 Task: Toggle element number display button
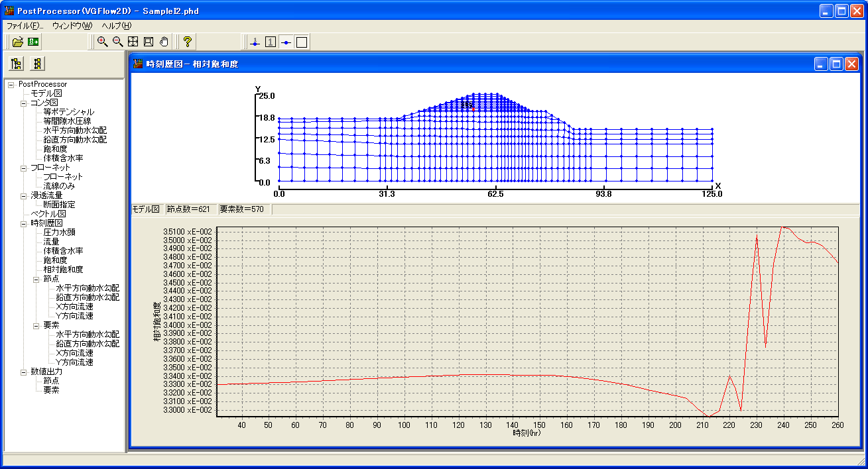click(x=271, y=42)
